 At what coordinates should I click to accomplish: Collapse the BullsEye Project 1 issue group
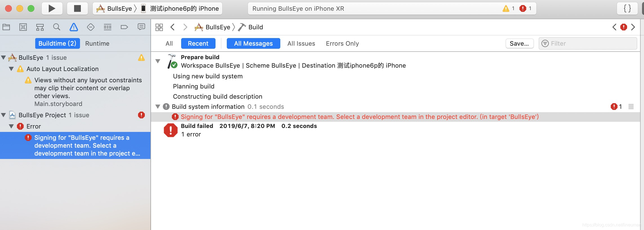[3, 115]
